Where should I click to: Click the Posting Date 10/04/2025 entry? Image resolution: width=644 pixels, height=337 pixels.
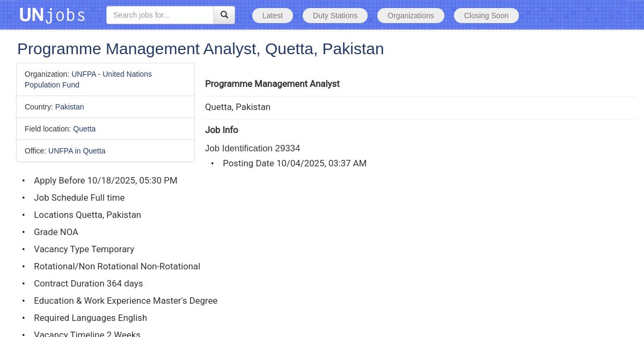click(x=294, y=163)
